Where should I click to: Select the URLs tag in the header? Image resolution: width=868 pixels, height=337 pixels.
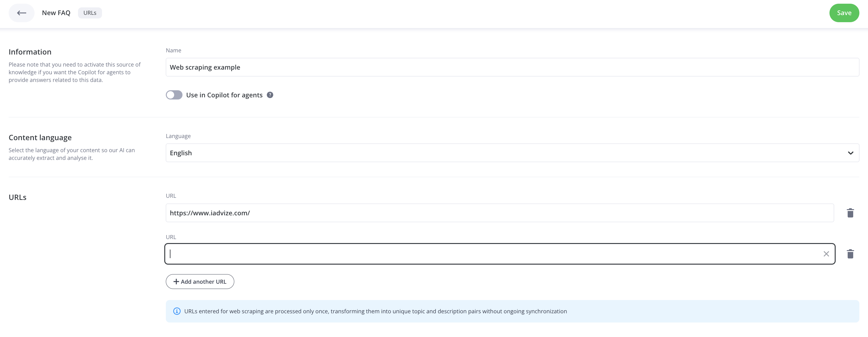pyautogui.click(x=90, y=13)
